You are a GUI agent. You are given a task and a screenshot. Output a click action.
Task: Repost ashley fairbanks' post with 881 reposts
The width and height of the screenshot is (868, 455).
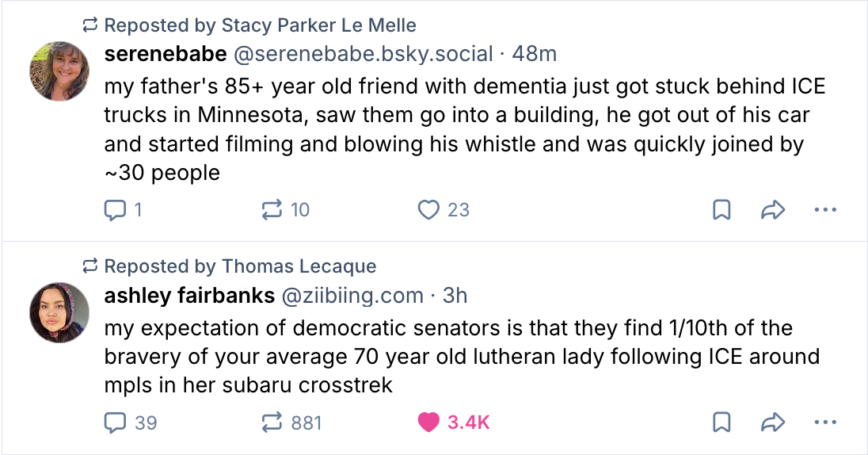[x=272, y=422]
